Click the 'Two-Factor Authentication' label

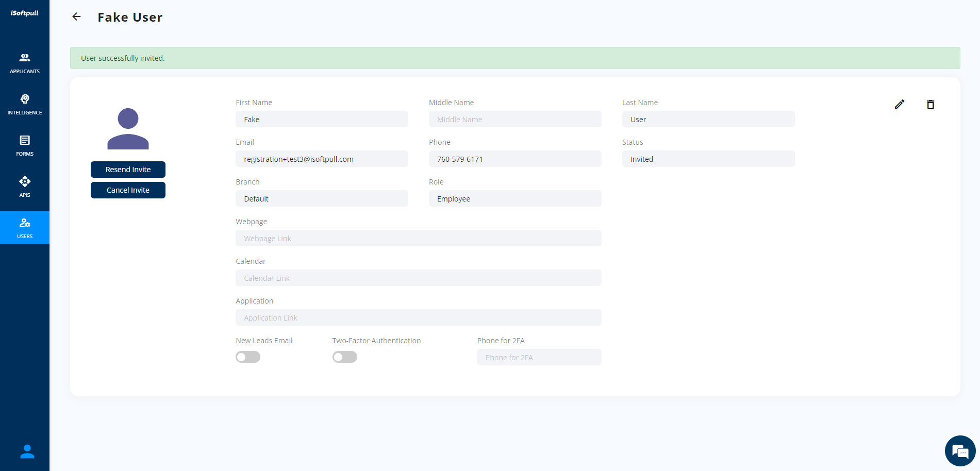(376, 341)
